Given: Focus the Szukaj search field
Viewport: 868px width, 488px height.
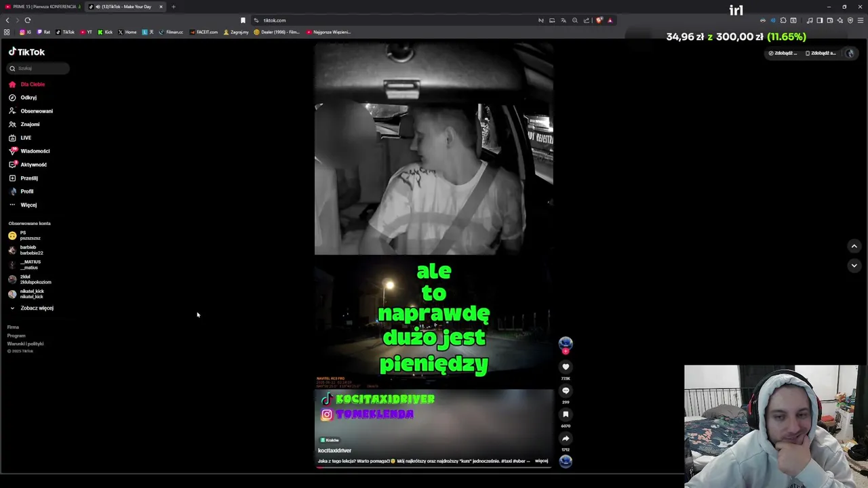Looking at the screenshot, I should tap(39, 68).
